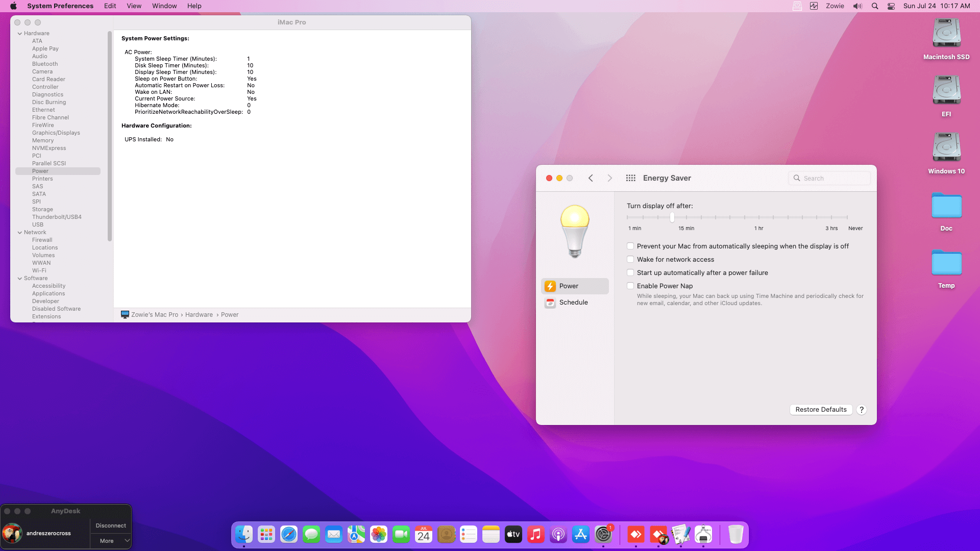980x551 pixels.
Task: Go back in Energy Saver window
Action: coord(591,178)
